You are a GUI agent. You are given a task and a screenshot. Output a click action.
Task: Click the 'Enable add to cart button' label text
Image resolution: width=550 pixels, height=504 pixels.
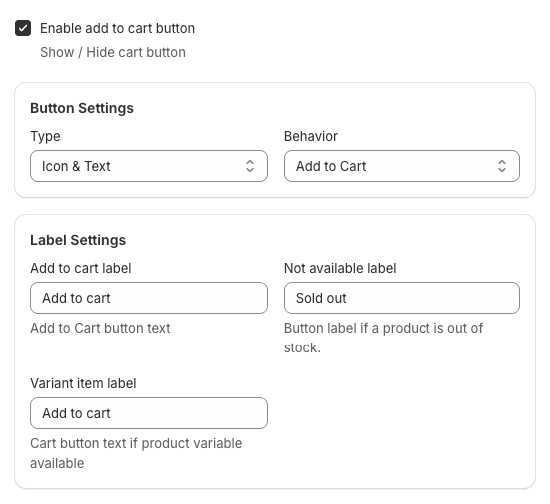click(x=118, y=28)
